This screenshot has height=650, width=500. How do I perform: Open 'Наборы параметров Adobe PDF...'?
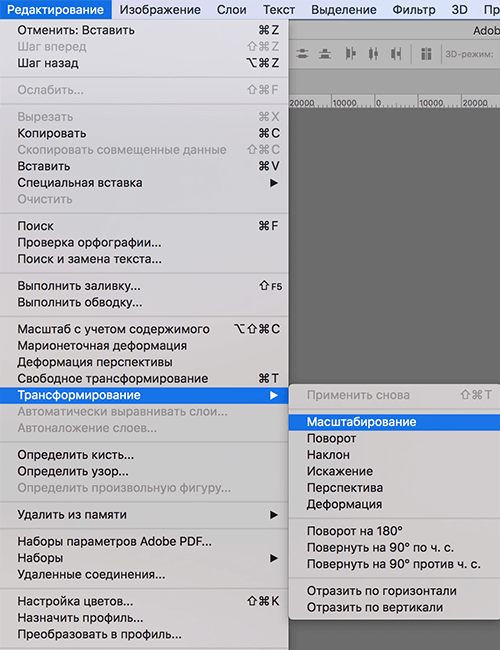144,541
